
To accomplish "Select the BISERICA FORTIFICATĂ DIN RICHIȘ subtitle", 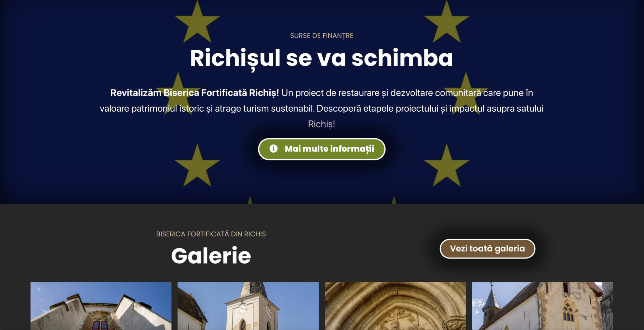I will [211, 234].
